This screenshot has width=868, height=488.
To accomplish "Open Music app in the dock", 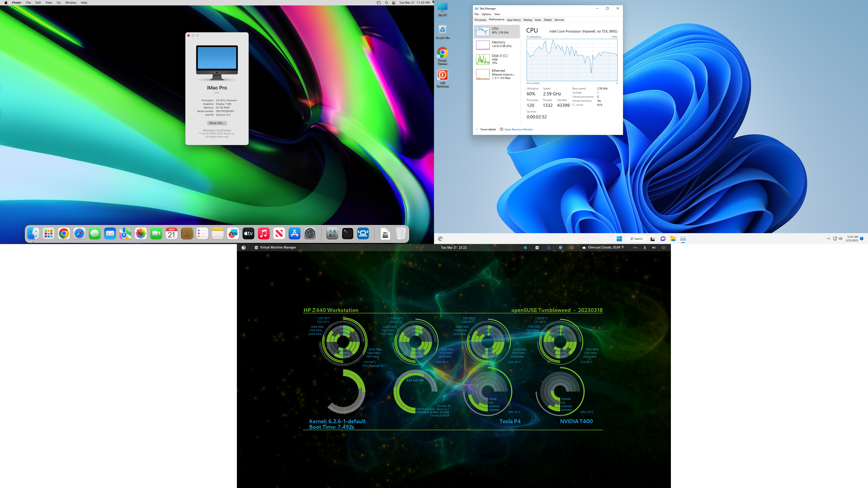I will click(264, 233).
